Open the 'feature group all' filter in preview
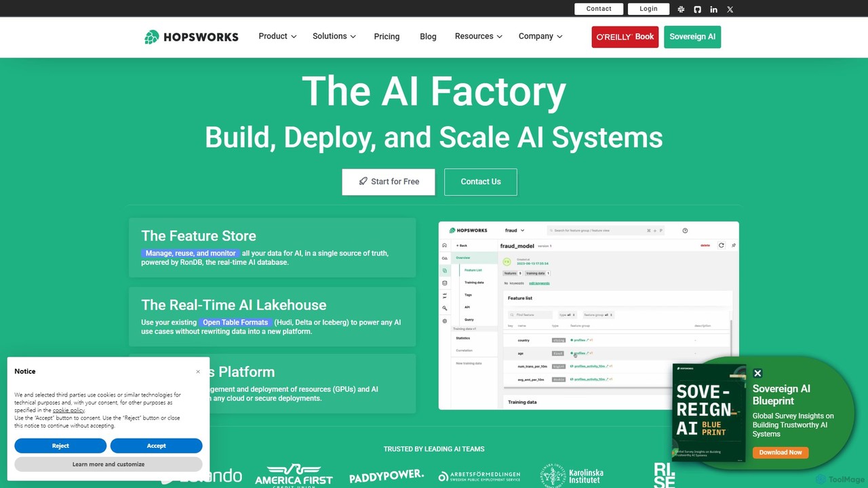 [597, 314]
